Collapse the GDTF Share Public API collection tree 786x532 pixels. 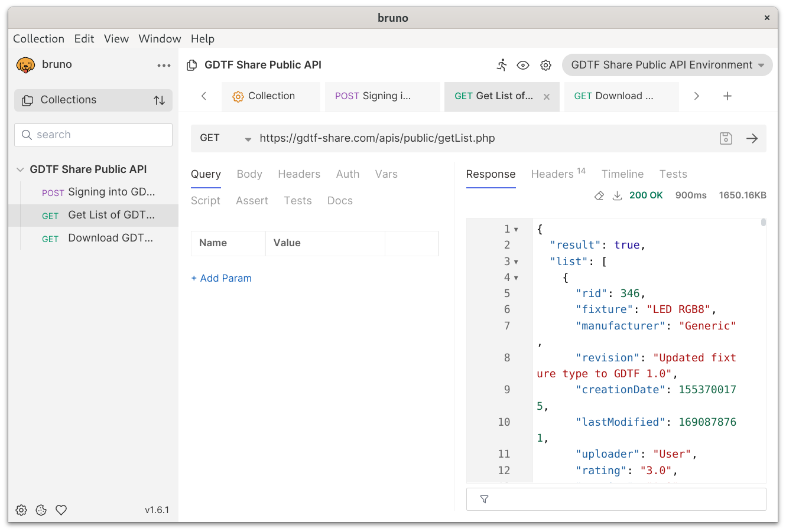click(20, 169)
